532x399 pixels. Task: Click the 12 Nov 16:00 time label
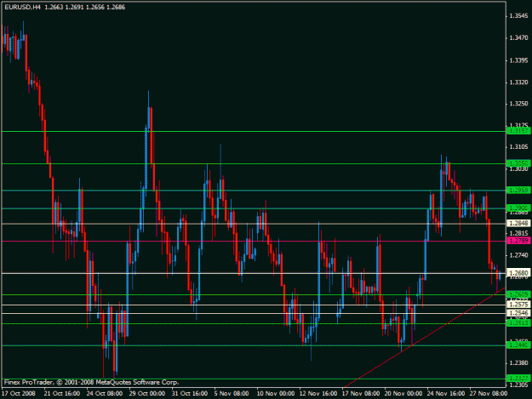click(318, 394)
